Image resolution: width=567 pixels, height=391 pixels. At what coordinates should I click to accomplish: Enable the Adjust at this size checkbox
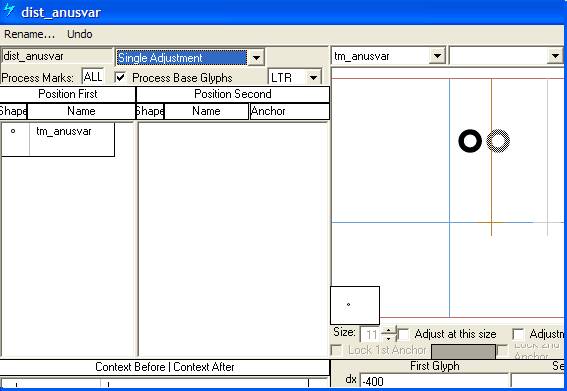click(404, 335)
